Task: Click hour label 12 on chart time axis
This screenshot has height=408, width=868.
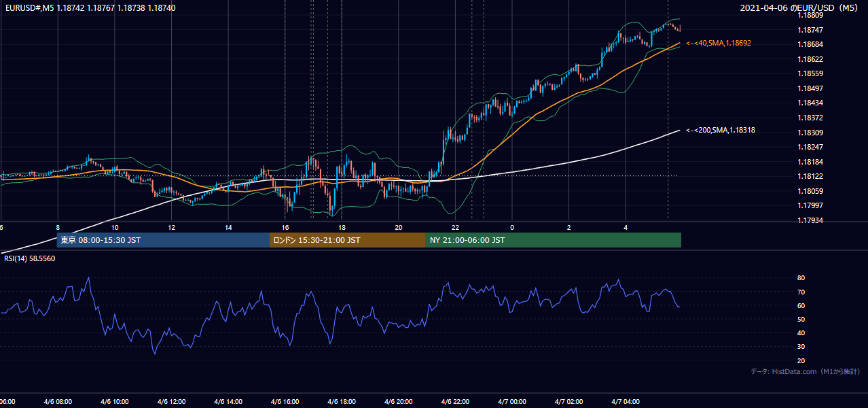Action: point(172,227)
